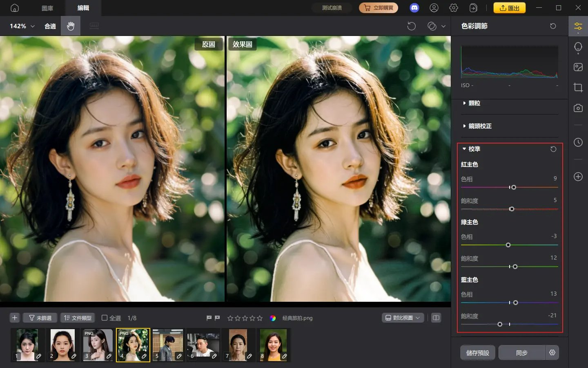Screen dimensions: 588x368
Task: Switch to the 編輯 edit tab
Action: point(83,8)
